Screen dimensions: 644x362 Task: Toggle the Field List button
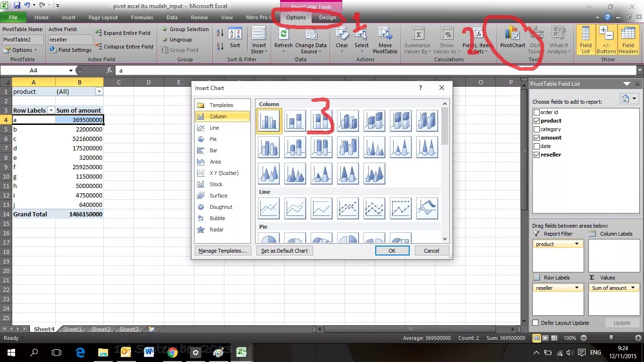point(586,40)
